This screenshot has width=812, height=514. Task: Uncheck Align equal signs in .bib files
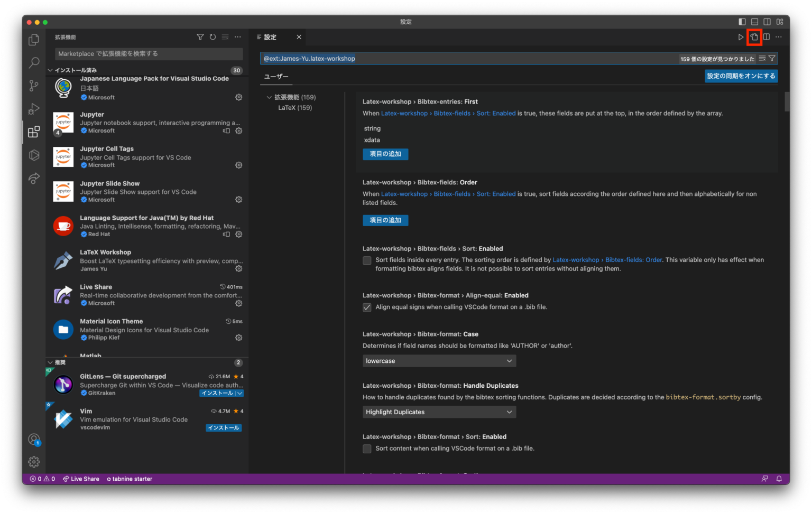tap(367, 307)
